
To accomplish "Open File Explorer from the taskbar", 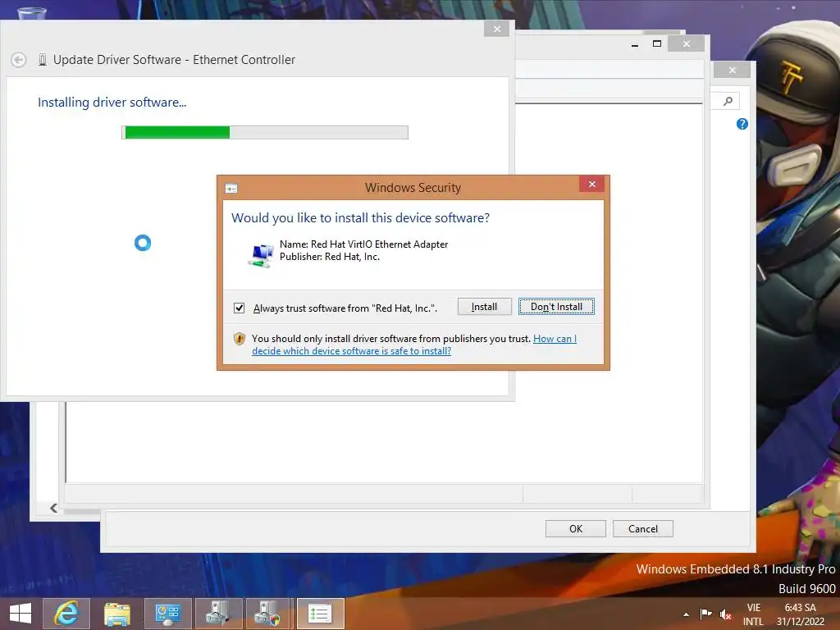I will [x=116, y=614].
